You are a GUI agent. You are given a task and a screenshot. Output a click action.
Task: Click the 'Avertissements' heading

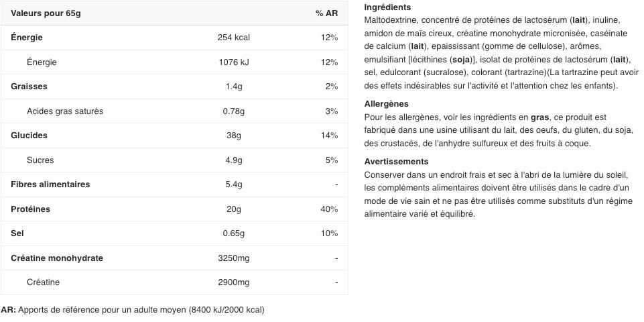click(x=396, y=162)
